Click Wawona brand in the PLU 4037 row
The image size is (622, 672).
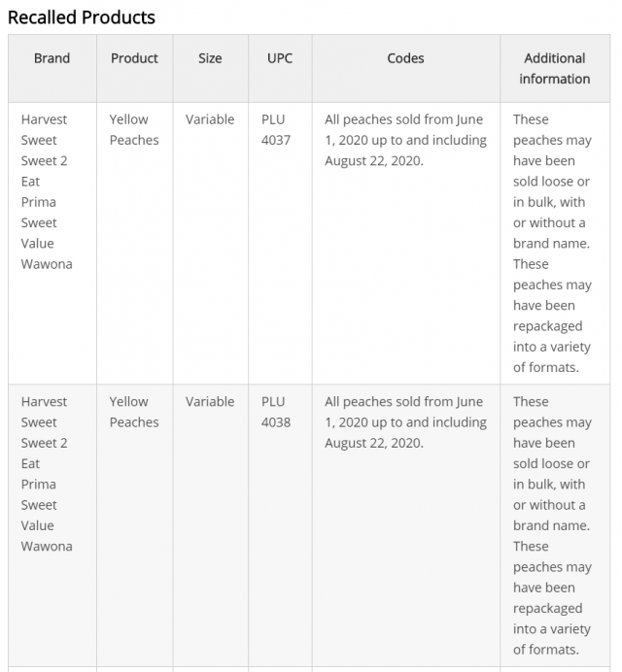pyautogui.click(x=47, y=264)
